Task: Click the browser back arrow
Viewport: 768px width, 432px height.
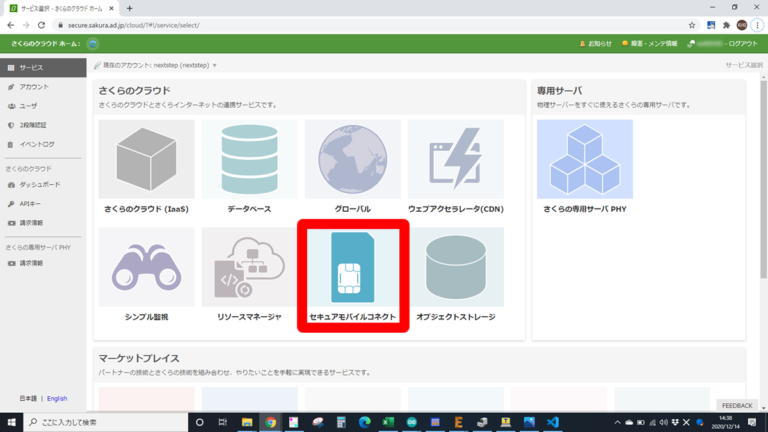Action: (x=11, y=25)
